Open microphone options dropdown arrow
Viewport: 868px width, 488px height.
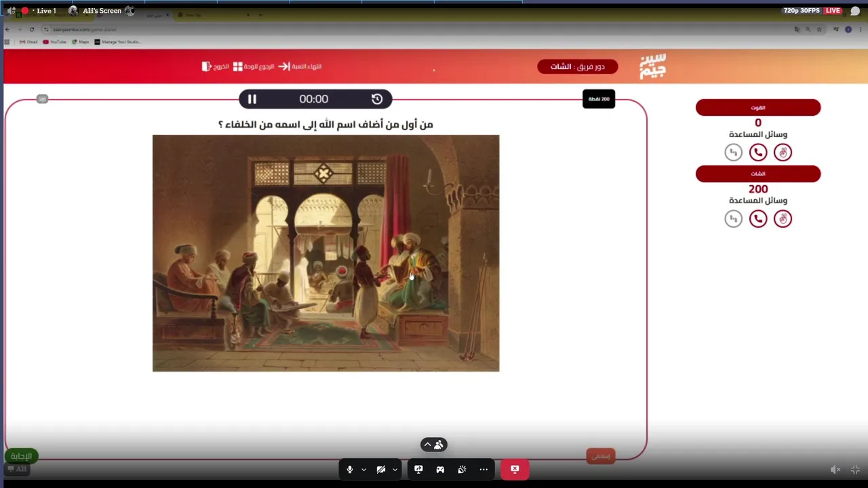(364, 469)
